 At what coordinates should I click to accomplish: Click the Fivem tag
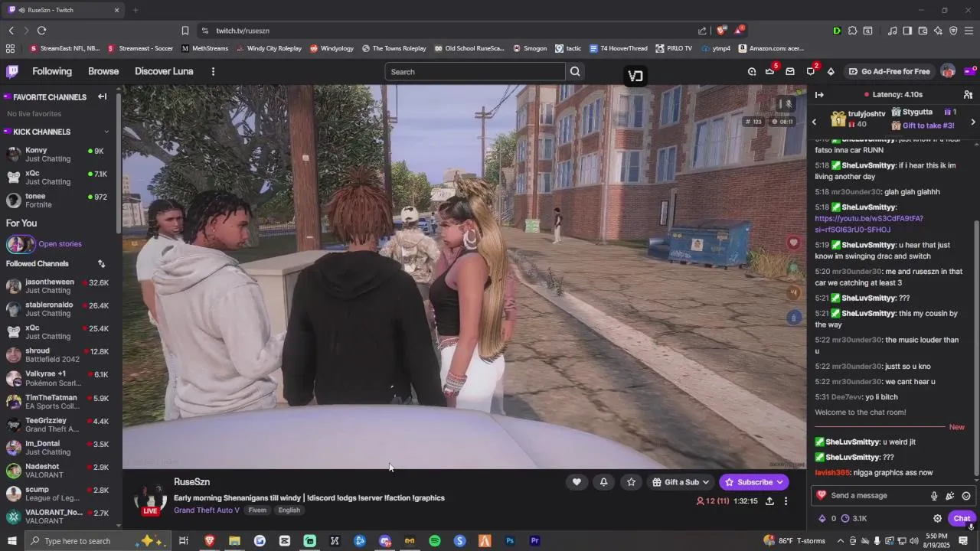(x=257, y=510)
